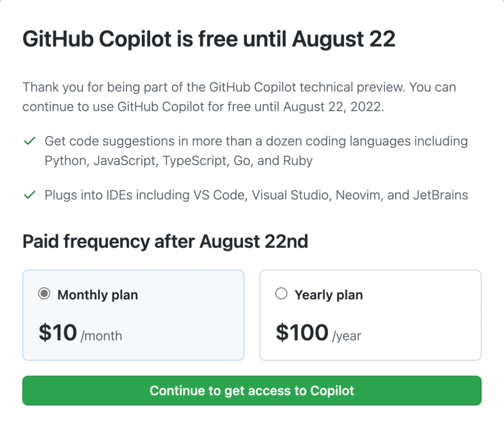Click the checkmark beside Plugs into IDEs
Image resolution: width=504 pixels, height=424 pixels.
point(29,195)
